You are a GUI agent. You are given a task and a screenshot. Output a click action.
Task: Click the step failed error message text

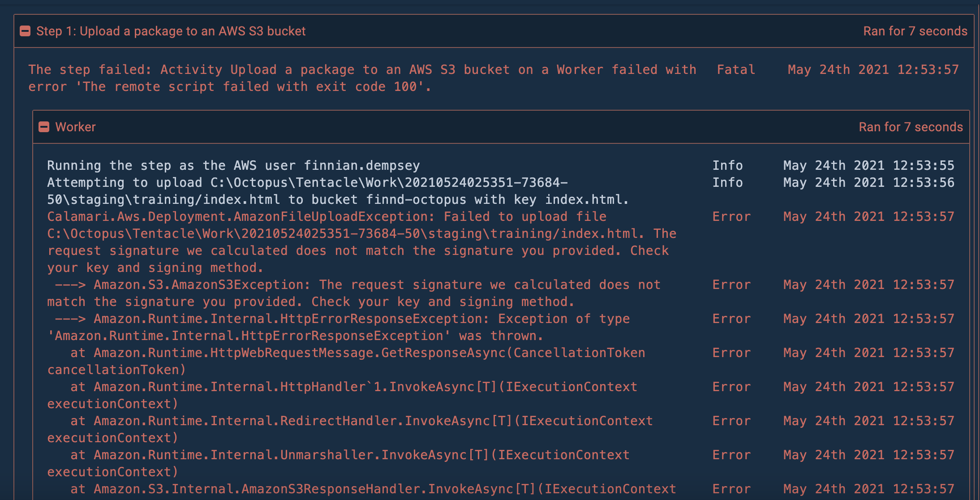pos(314,78)
